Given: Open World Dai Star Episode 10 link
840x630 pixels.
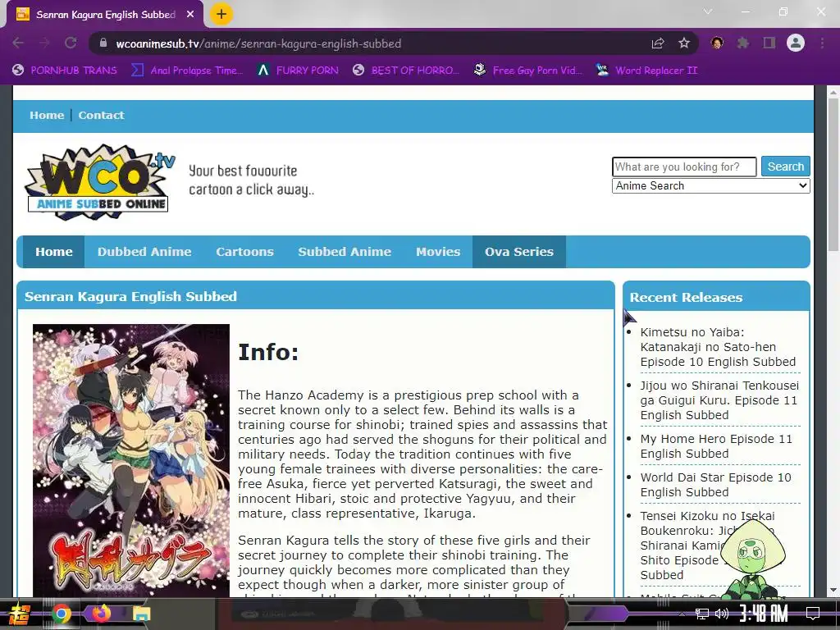Looking at the screenshot, I should 715,485.
